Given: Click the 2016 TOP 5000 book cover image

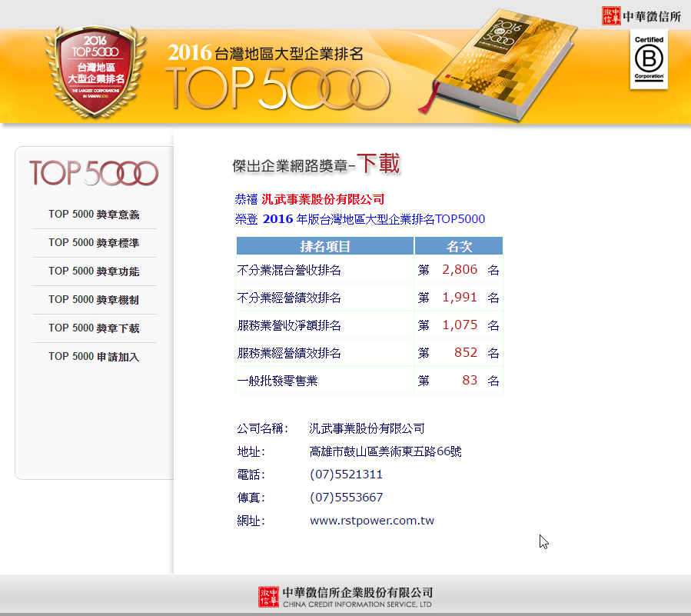Looking at the screenshot, I should pos(497,65).
